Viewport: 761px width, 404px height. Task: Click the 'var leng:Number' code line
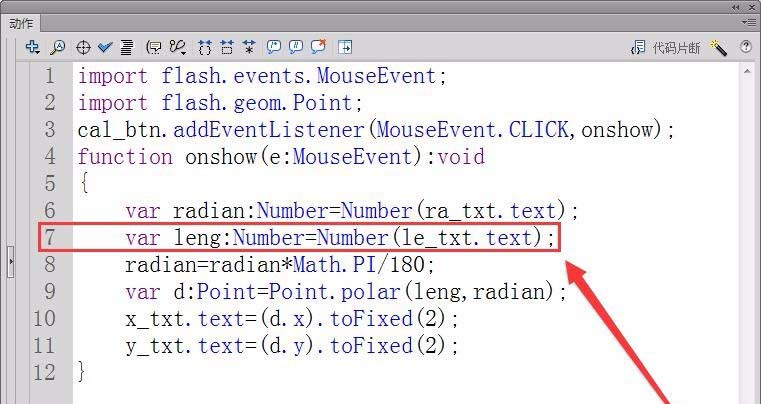click(x=340, y=238)
